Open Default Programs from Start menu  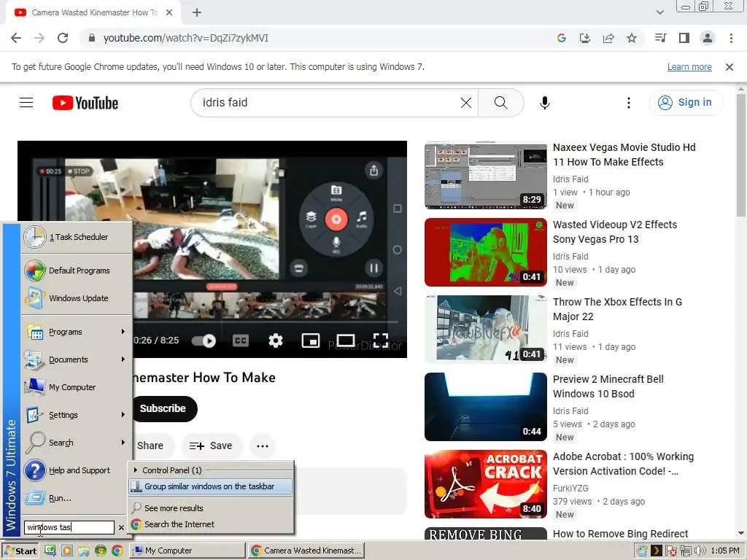(x=76, y=271)
